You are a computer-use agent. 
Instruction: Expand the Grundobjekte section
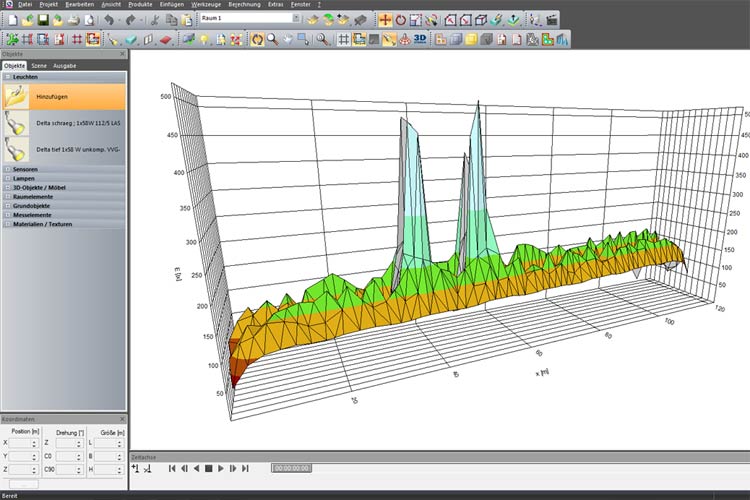8,205
